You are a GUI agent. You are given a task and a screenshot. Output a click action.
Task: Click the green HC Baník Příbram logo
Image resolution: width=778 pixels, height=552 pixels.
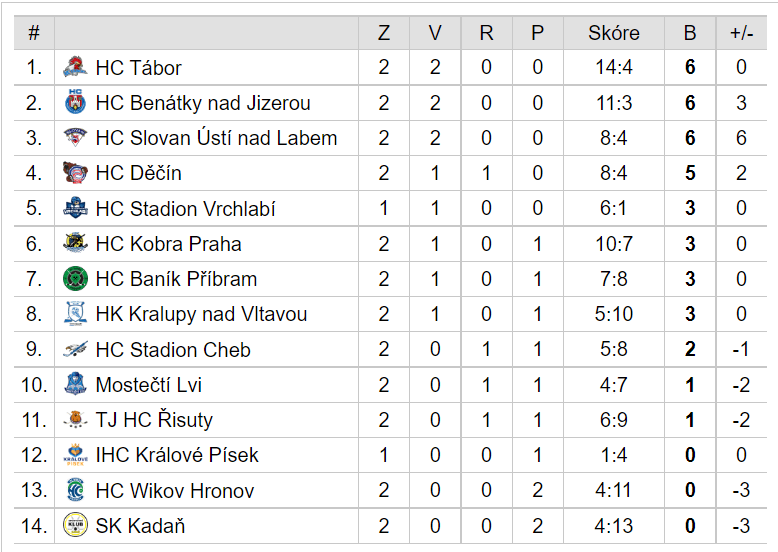pyautogui.click(x=75, y=278)
